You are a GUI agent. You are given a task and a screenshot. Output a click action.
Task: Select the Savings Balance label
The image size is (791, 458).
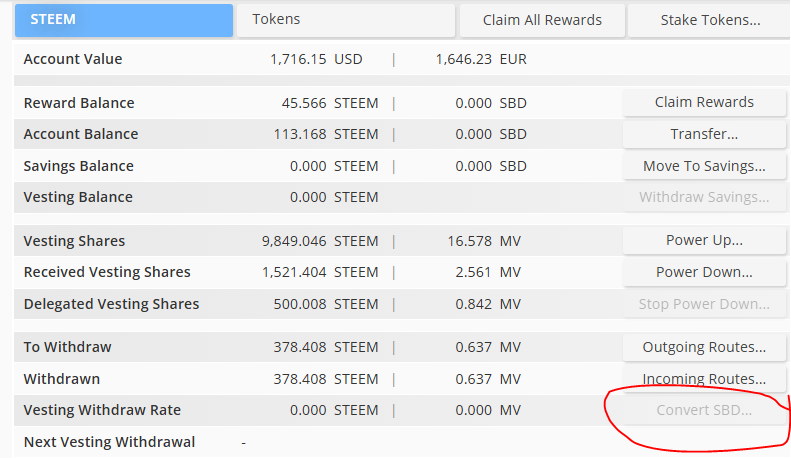tap(79, 166)
